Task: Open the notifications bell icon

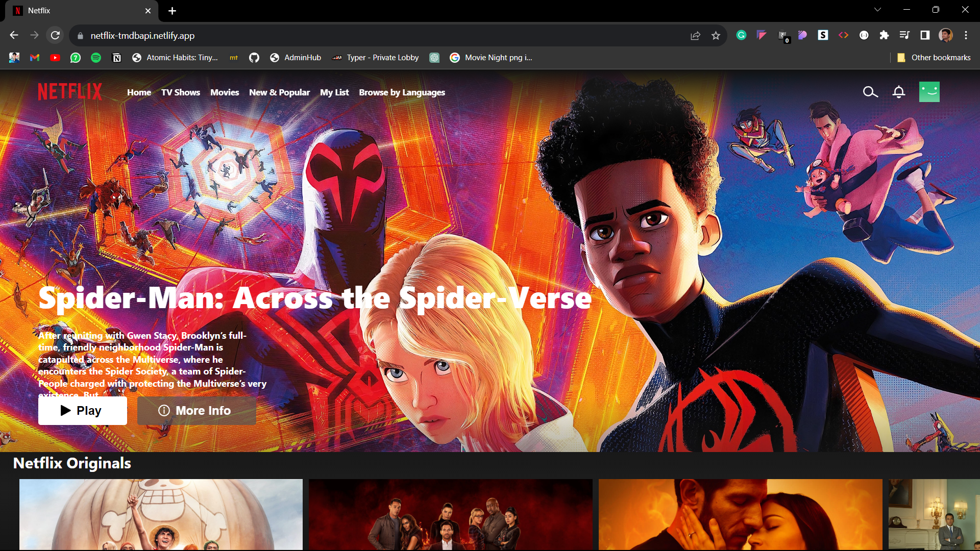Action: [899, 92]
